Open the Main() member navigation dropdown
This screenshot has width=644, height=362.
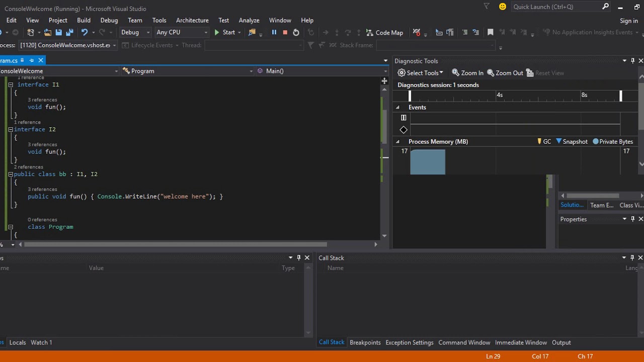click(322, 71)
